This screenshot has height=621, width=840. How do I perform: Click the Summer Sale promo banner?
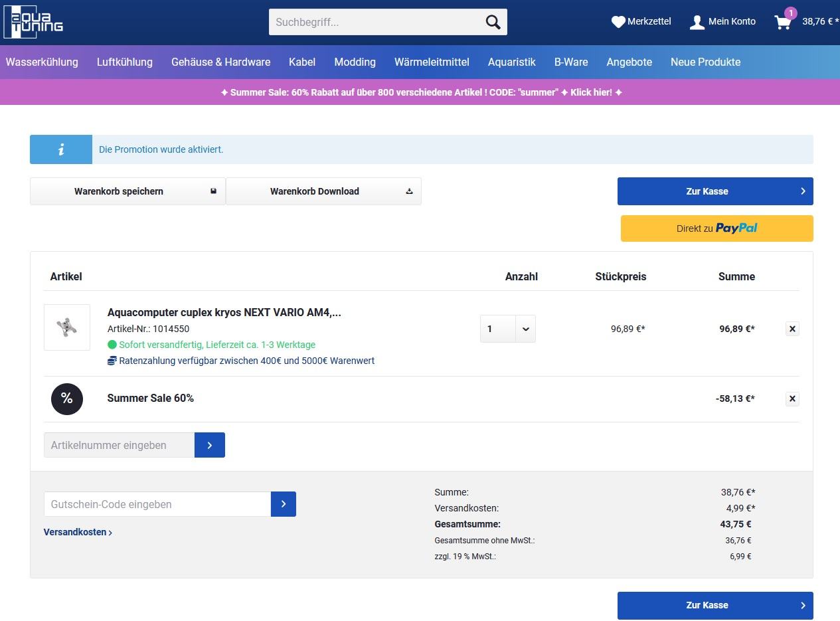[x=421, y=92]
